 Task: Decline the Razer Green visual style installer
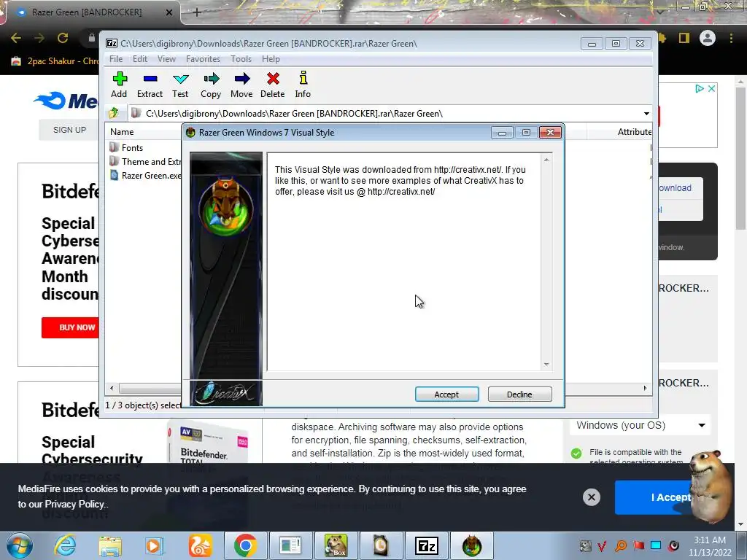click(x=519, y=394)
